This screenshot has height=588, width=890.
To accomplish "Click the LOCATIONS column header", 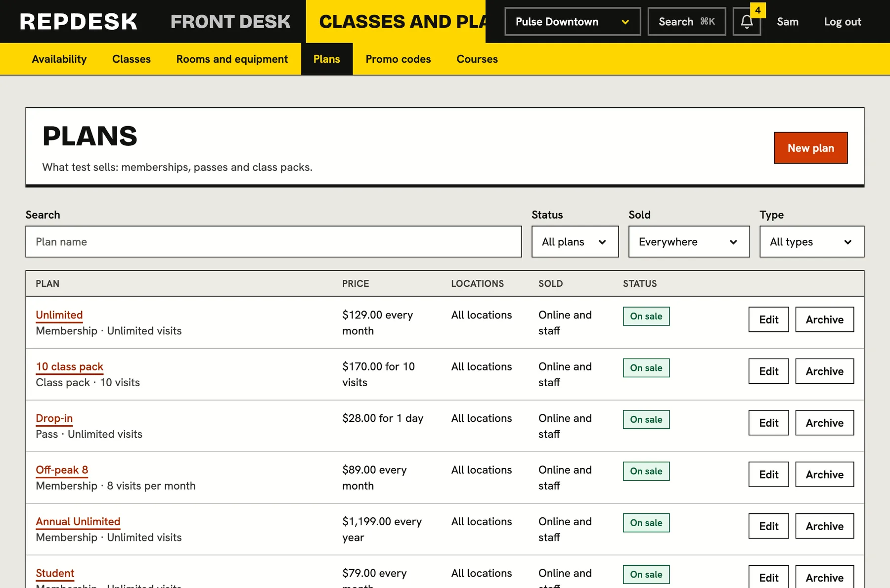I will (x=478, y=284).
